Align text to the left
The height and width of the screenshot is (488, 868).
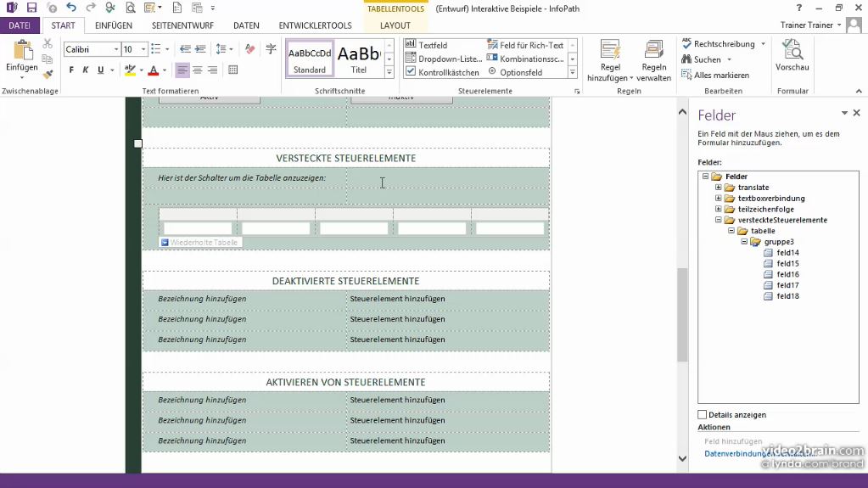[182, 70]
